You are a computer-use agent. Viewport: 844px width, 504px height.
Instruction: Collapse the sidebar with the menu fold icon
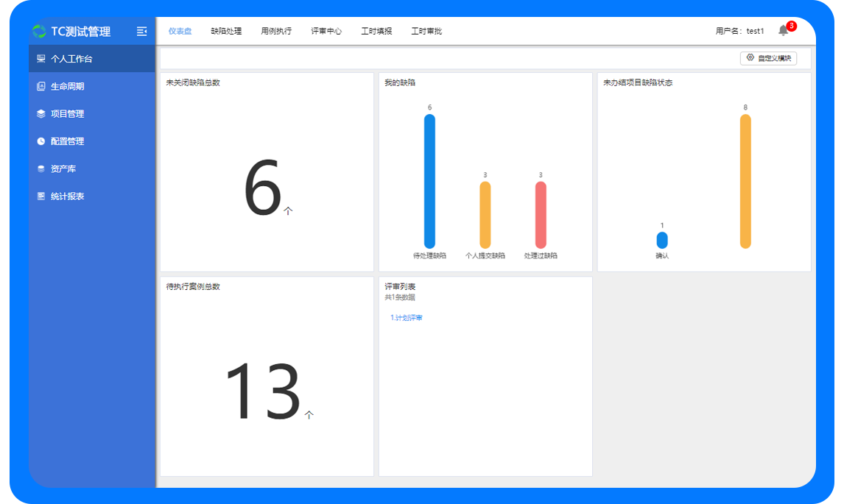click(142, 31)
